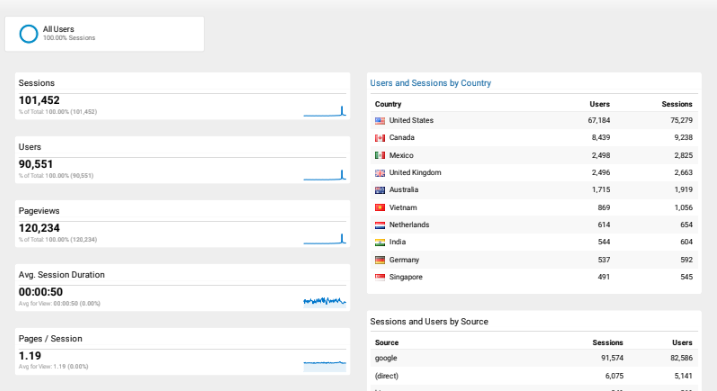Screen dimensions: 717x391
Task: Click the Singapore flag icon
Action: coord(380,277)
